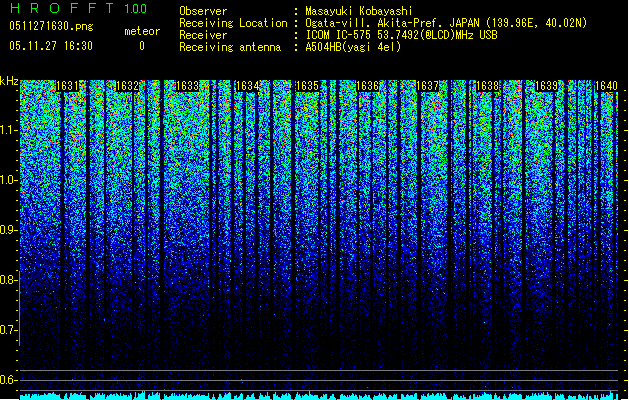The image size is (629, 400).
Task: Select the observer name Masayuki Kobayashi
Action: coord(359,11)
